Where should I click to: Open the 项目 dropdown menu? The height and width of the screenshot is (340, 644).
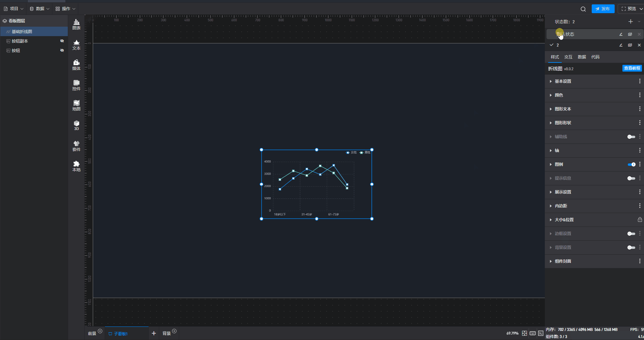click(14, 9)
